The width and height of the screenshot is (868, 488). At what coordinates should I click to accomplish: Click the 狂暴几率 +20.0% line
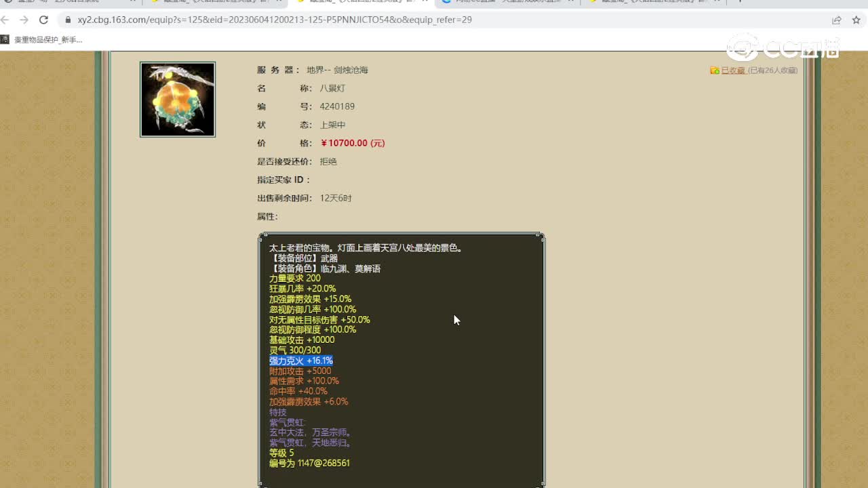(x=302, y=289)
